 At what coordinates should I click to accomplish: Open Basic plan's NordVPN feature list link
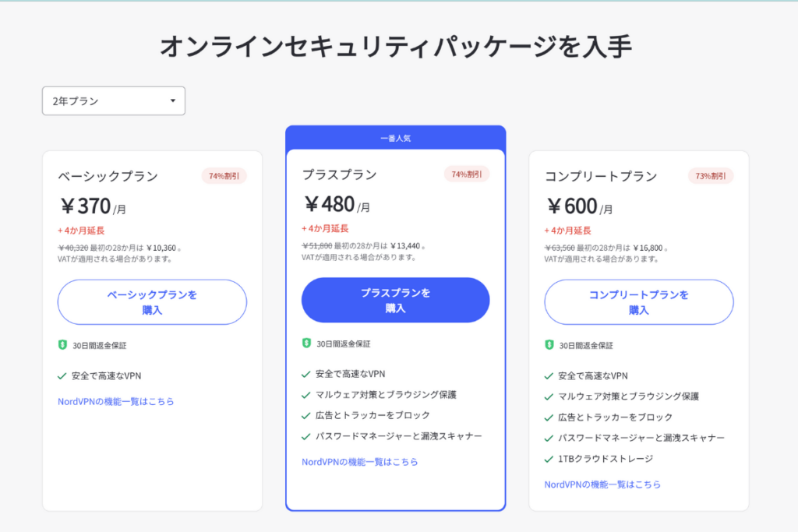point(115,402)
